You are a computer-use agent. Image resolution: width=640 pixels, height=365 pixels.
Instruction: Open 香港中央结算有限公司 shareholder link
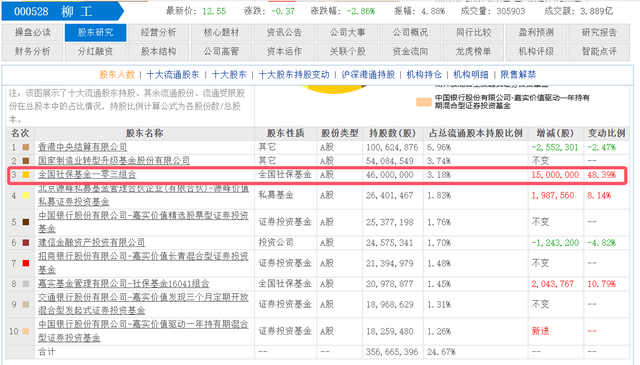coord(82,147)
